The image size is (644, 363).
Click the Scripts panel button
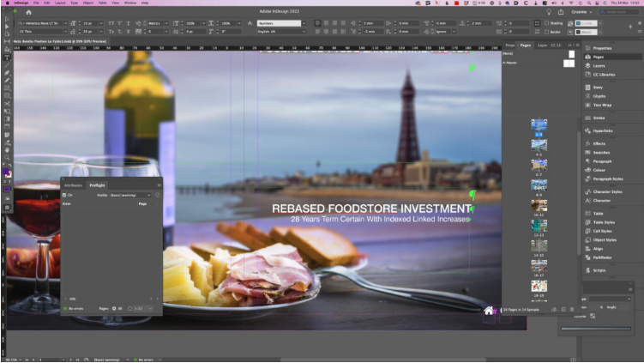(599, 270)
